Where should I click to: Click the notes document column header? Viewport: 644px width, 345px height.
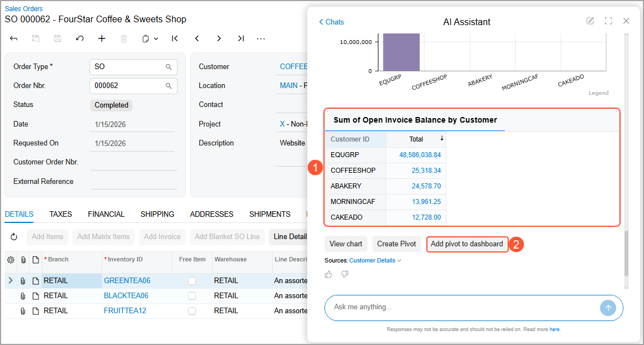pyautogui.click(x=36, y=260)
